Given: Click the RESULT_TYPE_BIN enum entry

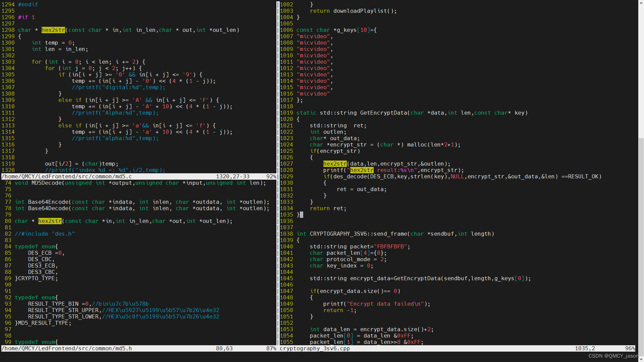Looking at the screenshot, I should pyautogui.click(x=53, y=304).
